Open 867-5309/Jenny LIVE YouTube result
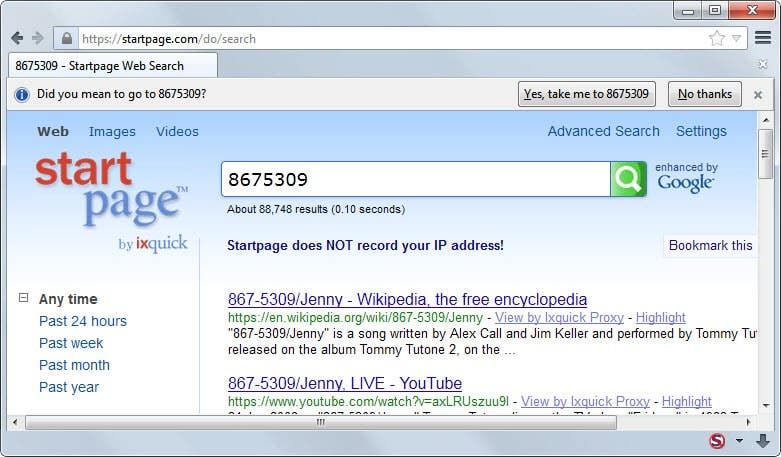The height and width of the screenshot is (457, 781). point(345,383)
